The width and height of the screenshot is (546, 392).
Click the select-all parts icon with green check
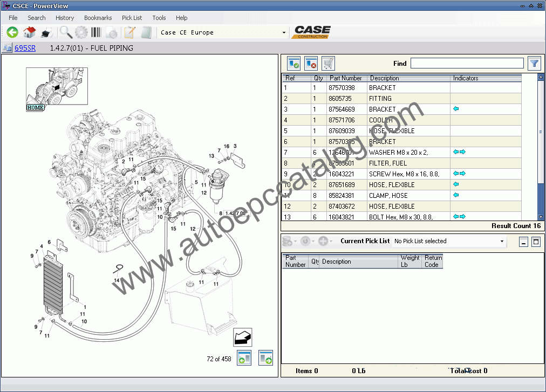click(x=294, y=63)
